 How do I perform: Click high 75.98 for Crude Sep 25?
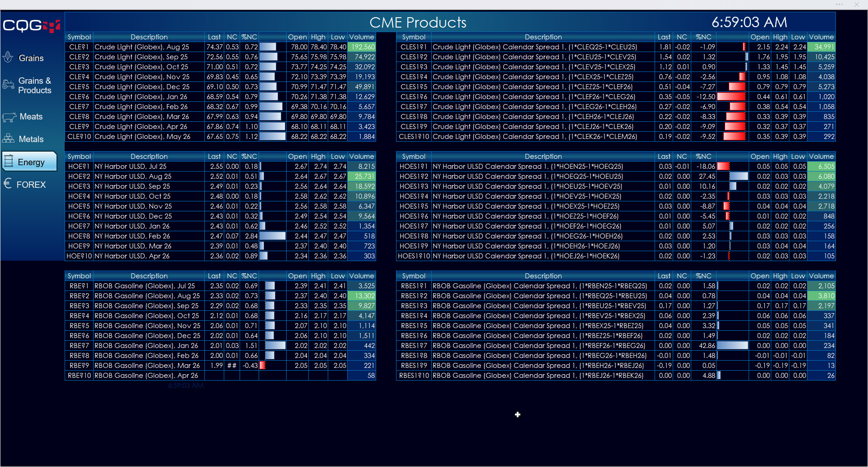click(318, 57)
